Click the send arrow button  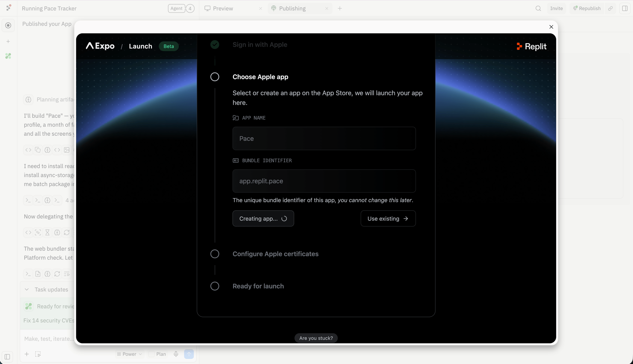[x=189, y=354]
